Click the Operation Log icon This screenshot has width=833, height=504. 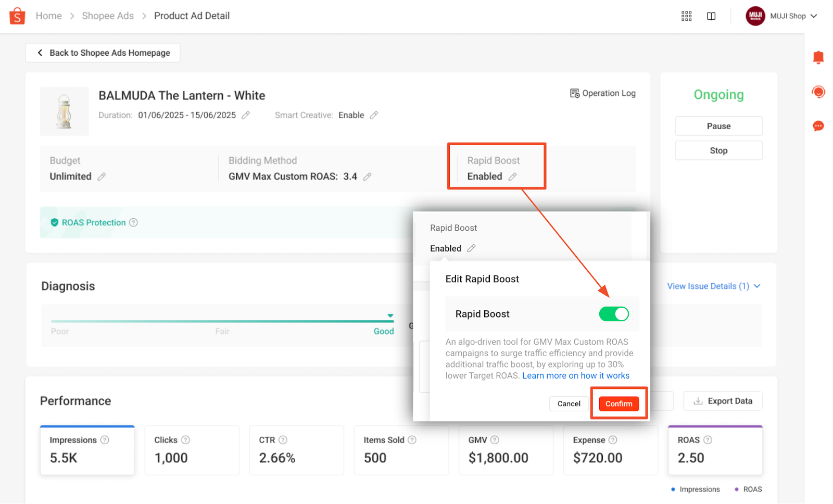(x=574, y=93)
